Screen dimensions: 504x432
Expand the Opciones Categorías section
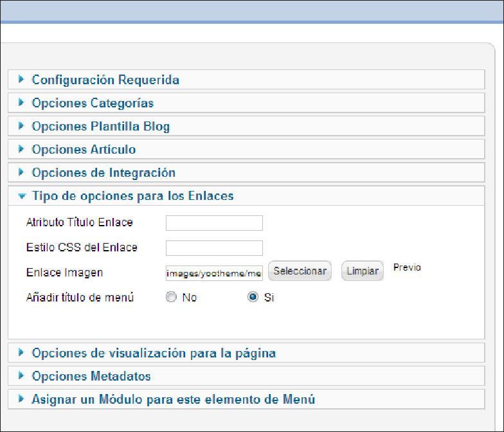coord(246,103)
